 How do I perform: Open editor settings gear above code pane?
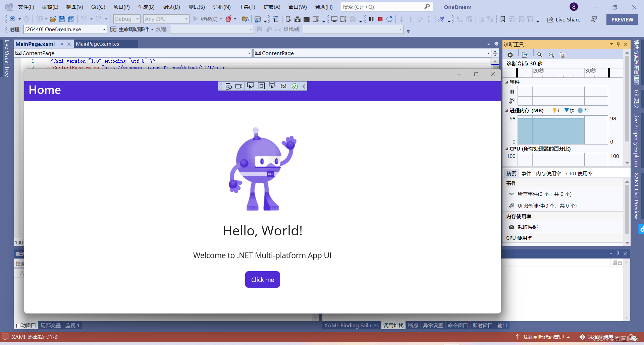496,44
